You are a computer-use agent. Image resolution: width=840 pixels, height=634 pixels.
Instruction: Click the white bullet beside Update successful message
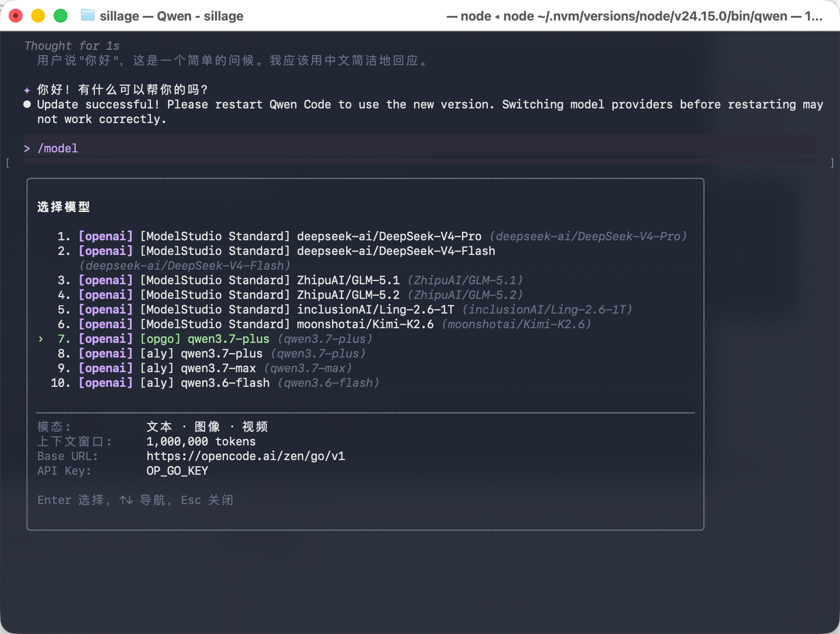pyautogui.click(x=27, y=105)
